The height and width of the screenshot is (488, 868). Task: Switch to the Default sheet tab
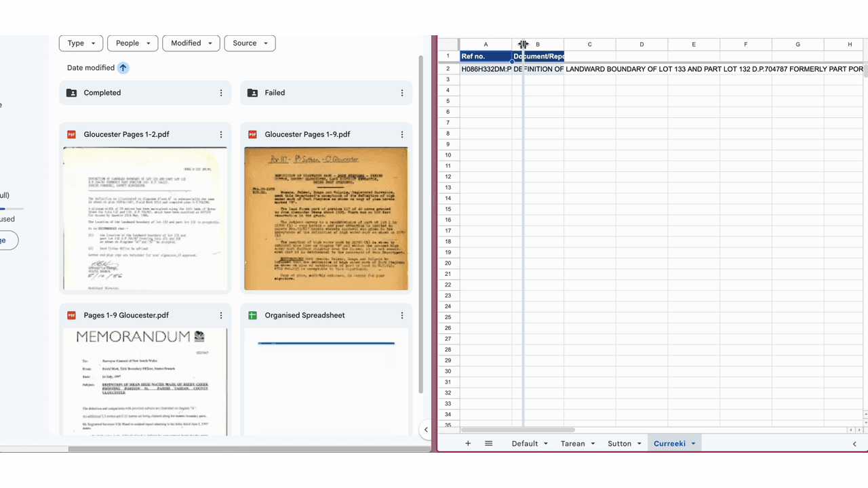(x=525, y=444)
